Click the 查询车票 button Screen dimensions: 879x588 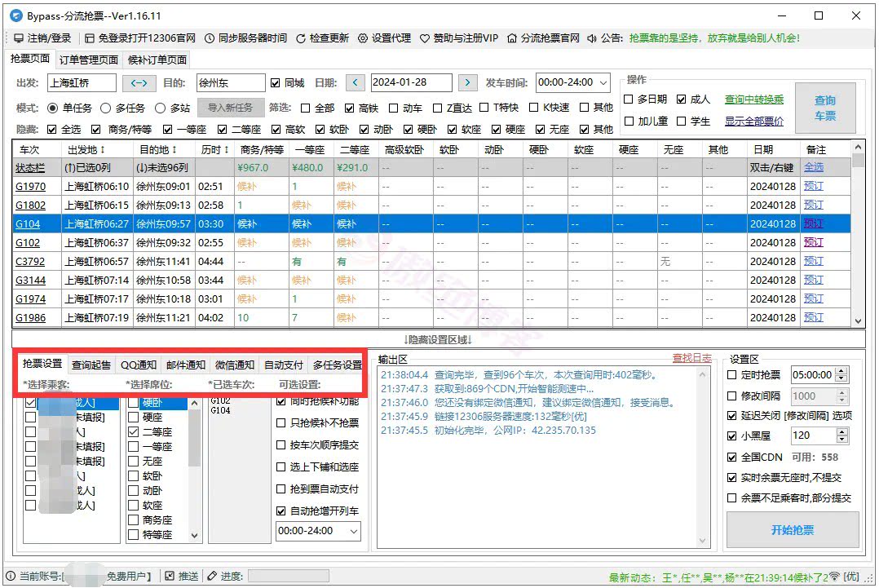pyautogui.click(x=824, y=107)
